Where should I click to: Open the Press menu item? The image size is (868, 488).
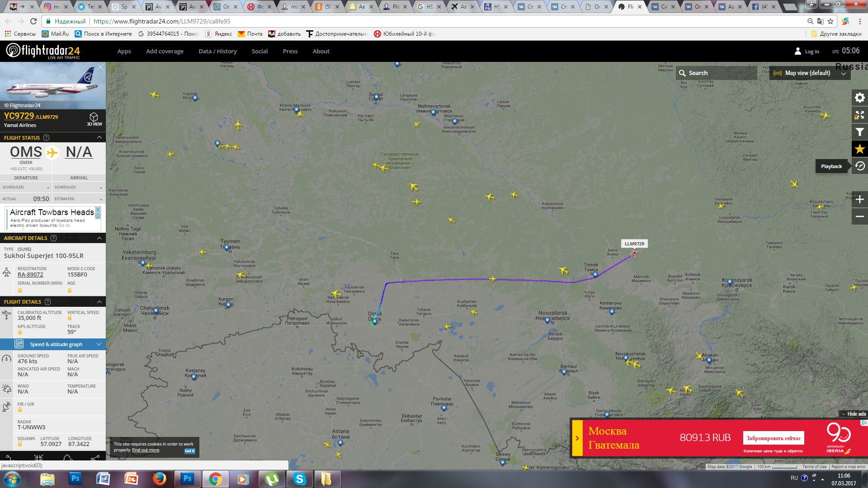tap(290, 51)
